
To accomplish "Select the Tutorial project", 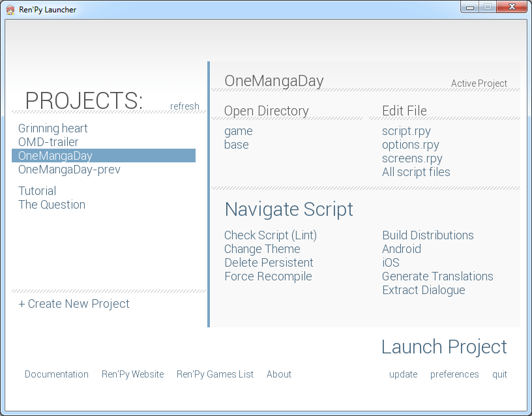I will pyautogui.click(x=37, y=190).
